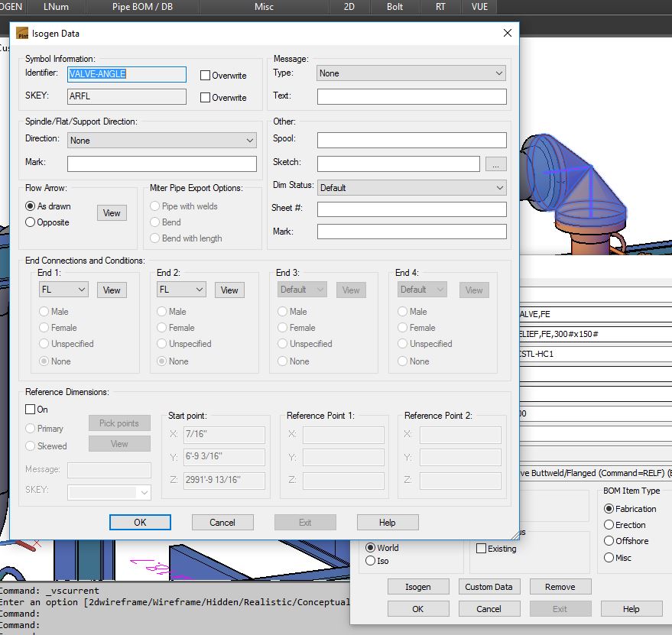672x635 pixels.
Task: Open the Misc menu
Action: coord(263,7)
